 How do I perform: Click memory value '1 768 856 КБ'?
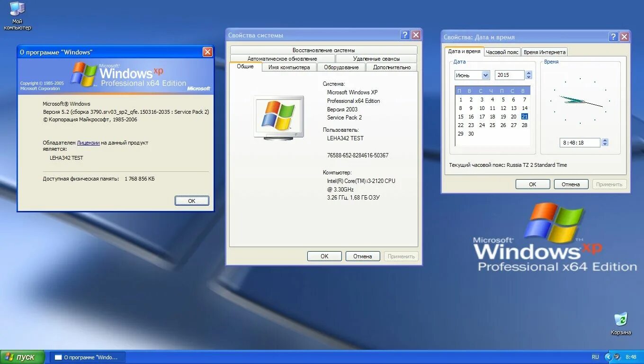click(140, 179)
